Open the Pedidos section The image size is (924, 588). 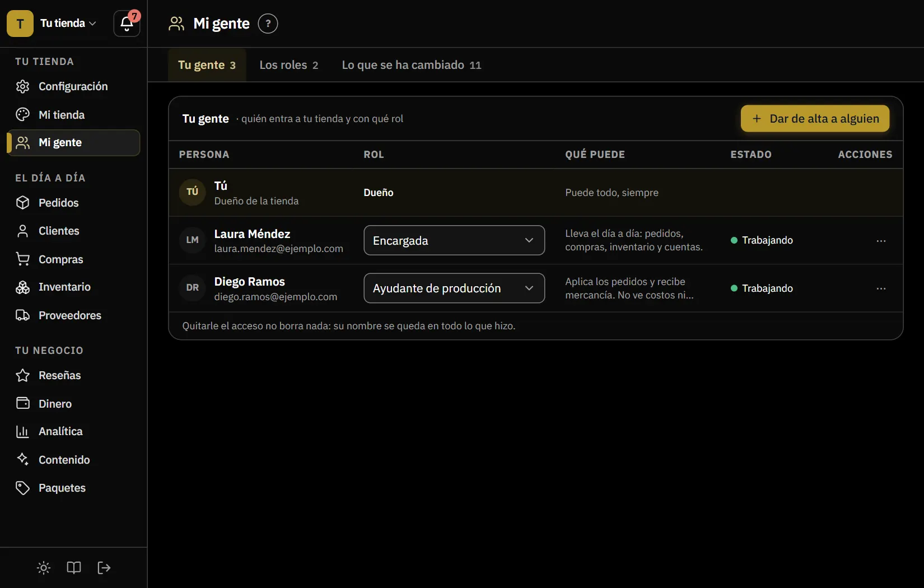click(73, 203)
